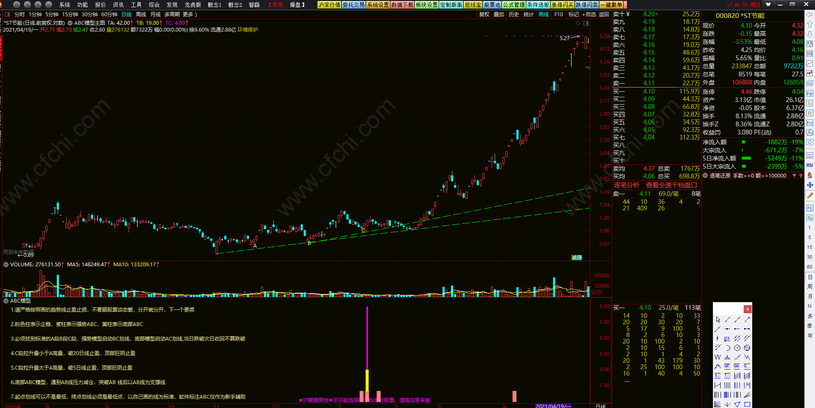Select daily 日 period in right sidebar

click(x=810, y=277)
